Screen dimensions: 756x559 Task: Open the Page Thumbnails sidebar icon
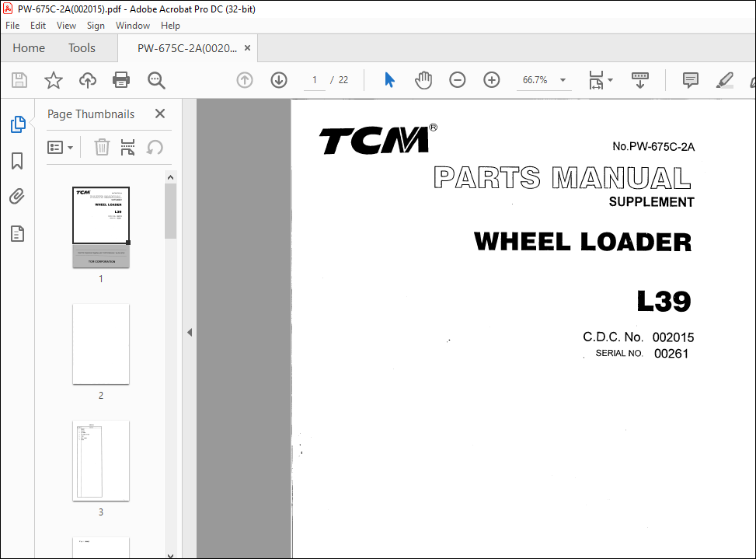point(18,124)
